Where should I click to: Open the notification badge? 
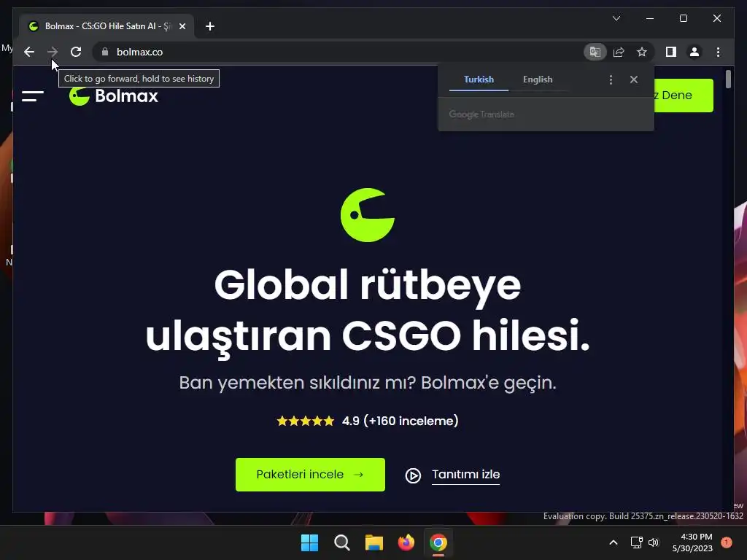click(x=726, y=542)
